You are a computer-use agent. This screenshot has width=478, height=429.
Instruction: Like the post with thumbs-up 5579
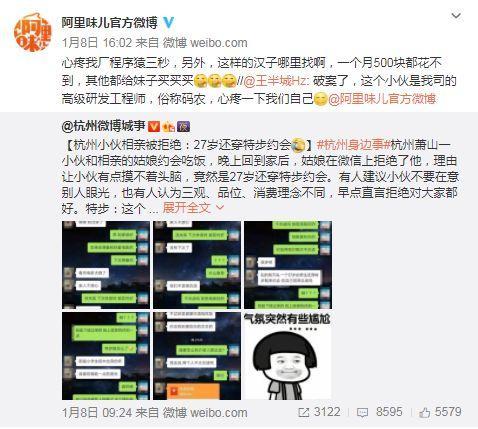pyautogui.click(x=440, y=412)
